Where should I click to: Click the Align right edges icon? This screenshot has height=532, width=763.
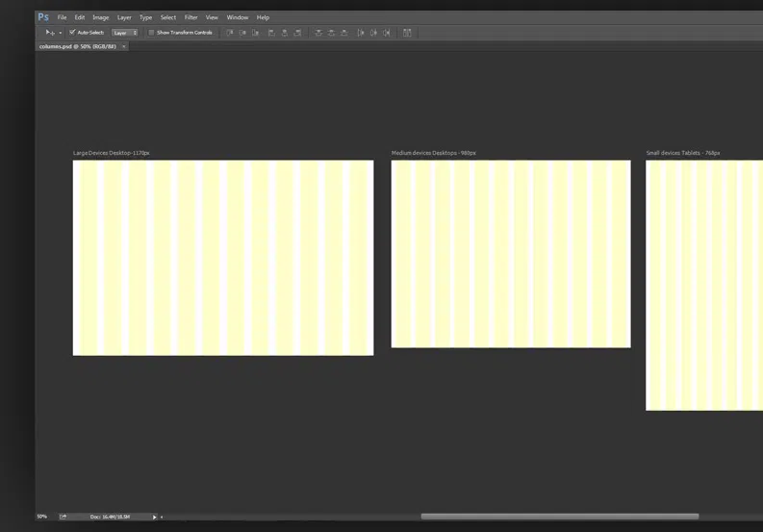[297, 33]
